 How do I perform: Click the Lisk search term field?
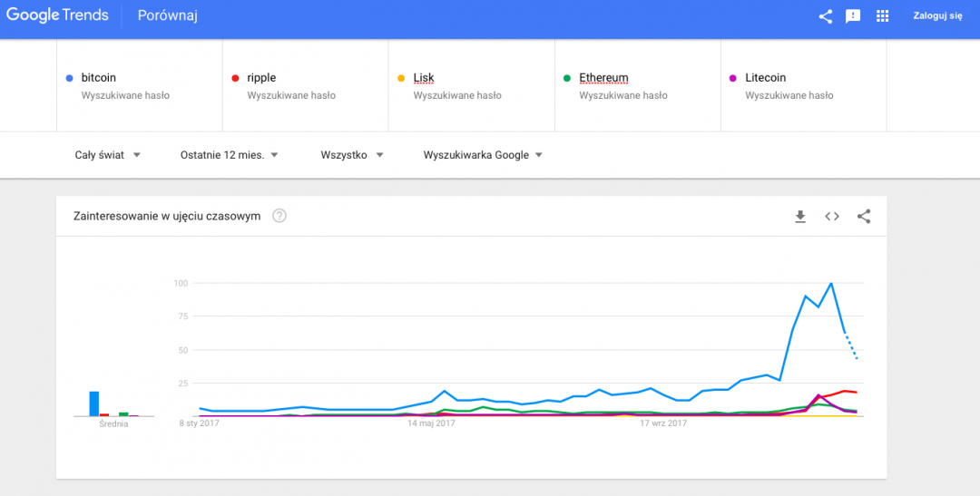click(x=424, y=78)
